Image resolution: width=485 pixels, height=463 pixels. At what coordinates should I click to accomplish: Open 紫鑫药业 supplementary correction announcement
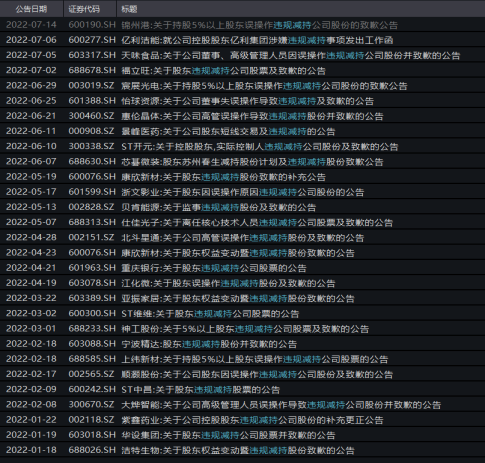252,420
